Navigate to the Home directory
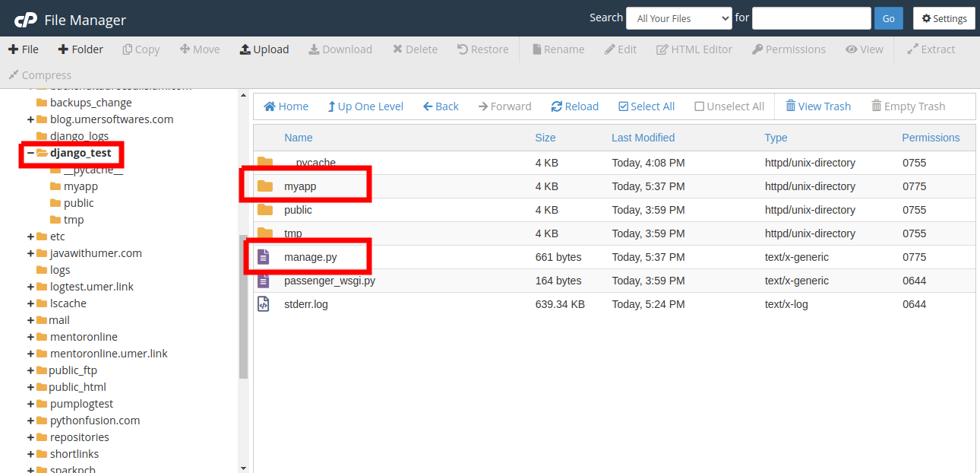The width and height of the screenshot is (980, 473). [286, 106]
